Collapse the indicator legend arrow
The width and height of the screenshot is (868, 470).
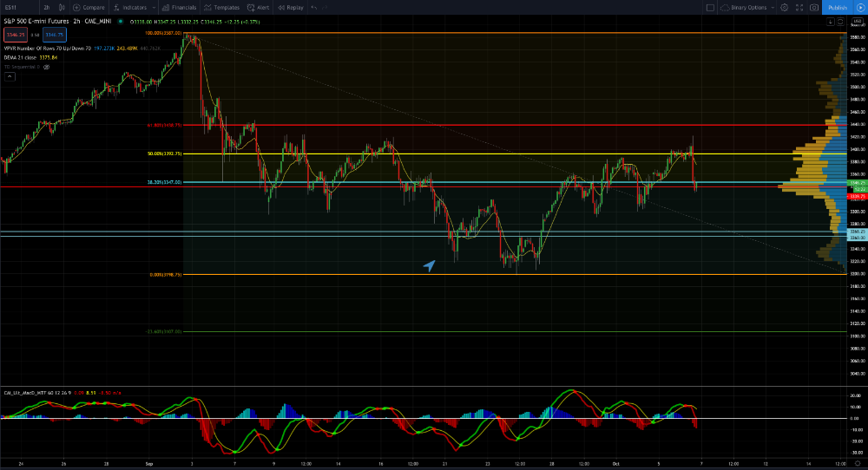10,77
